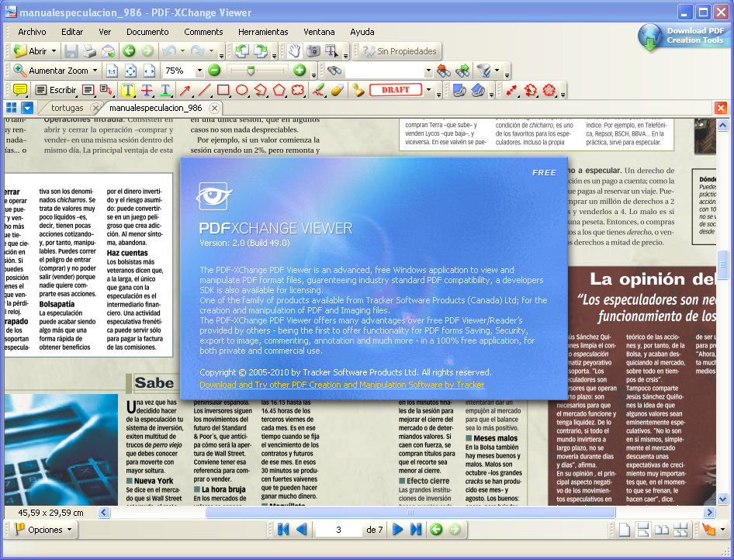734x560 pixels.
Task: Go to the first page
Action: tap(282, 529)
